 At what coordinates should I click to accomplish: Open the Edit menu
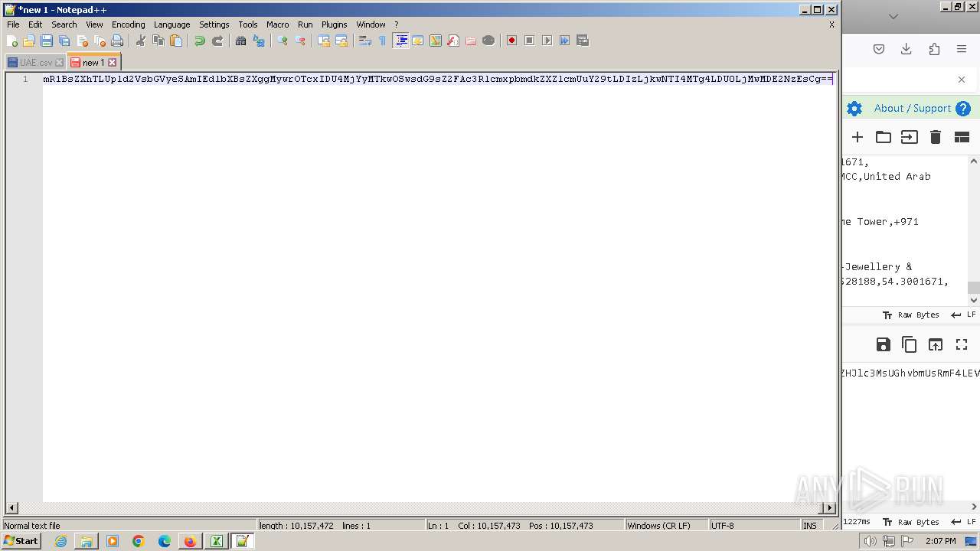point(35,24)
